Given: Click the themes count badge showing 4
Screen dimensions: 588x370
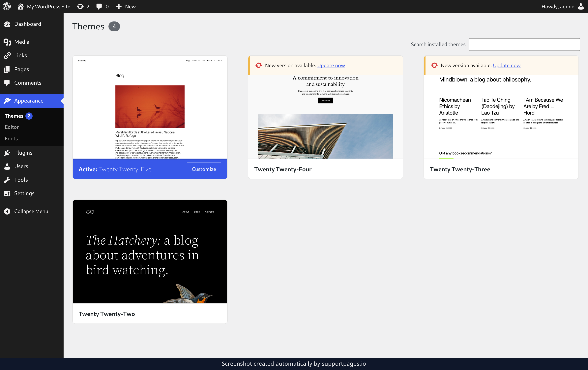Looking at the screenshot, I should tap(114, 26).
